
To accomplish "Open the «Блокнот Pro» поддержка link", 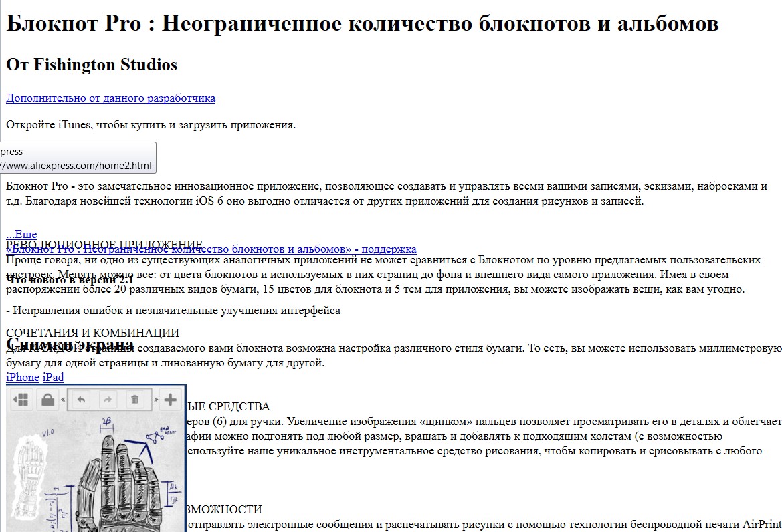I will tap(211, 249).
